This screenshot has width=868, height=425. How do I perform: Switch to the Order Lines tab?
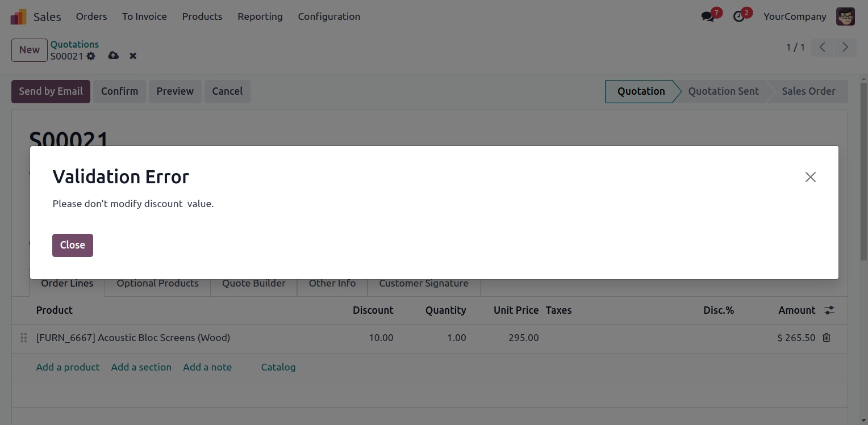coord(67,283)
